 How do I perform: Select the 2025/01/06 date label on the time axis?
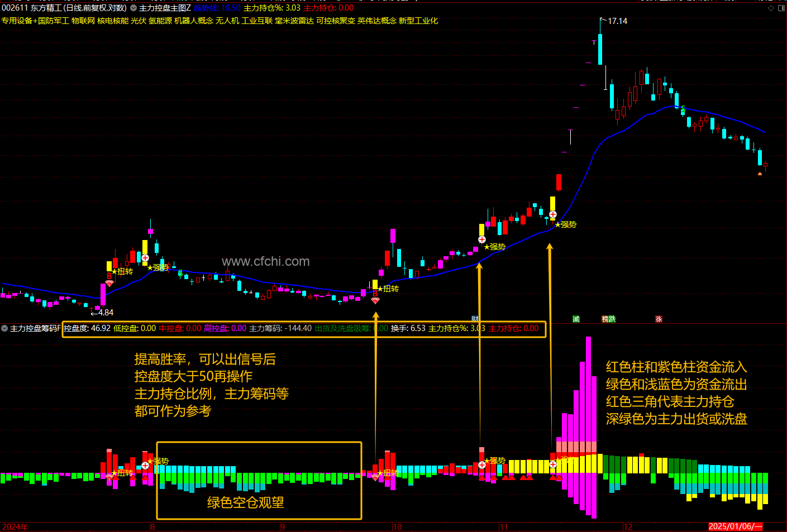point(735,526)
